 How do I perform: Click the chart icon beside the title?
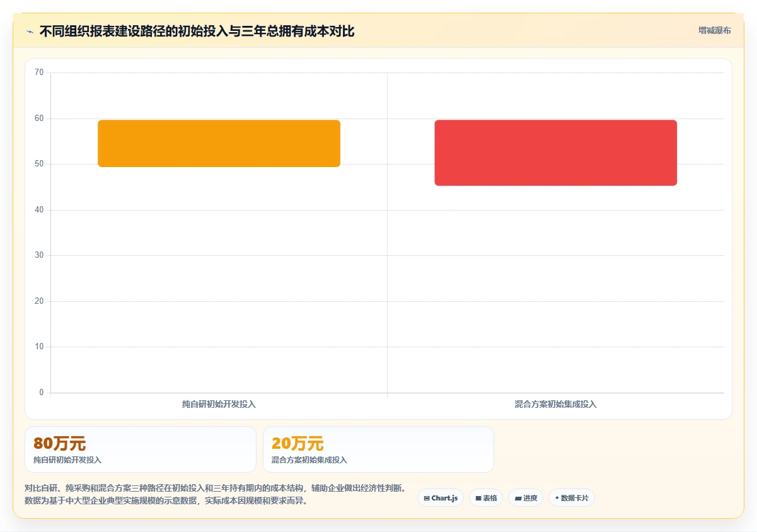pos(30,31)
